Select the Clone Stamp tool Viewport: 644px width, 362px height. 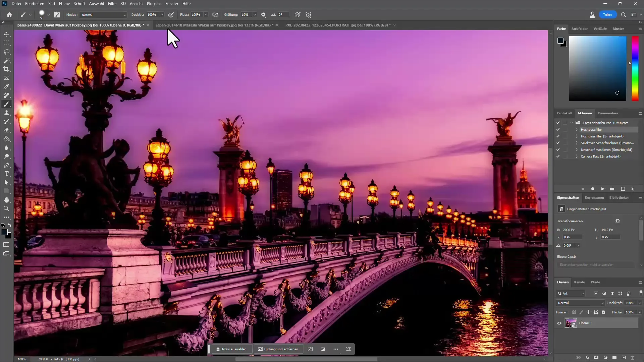coord(6,113)
